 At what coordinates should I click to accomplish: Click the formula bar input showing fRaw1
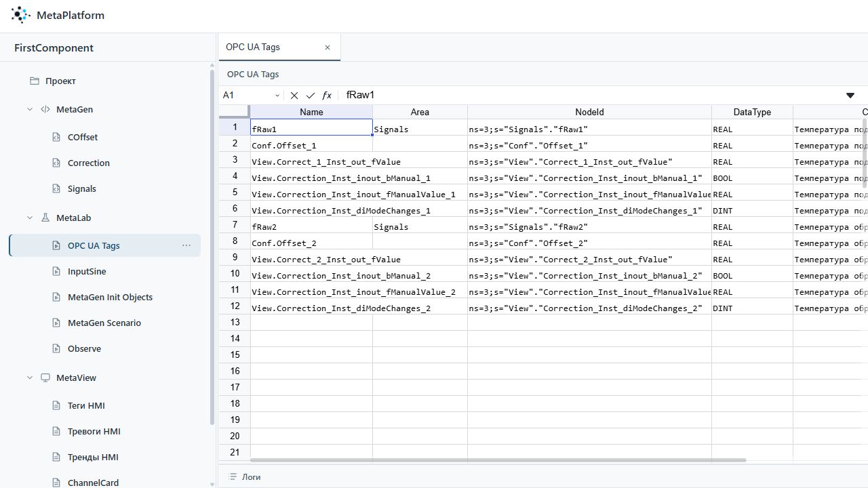tap(590, 96)
